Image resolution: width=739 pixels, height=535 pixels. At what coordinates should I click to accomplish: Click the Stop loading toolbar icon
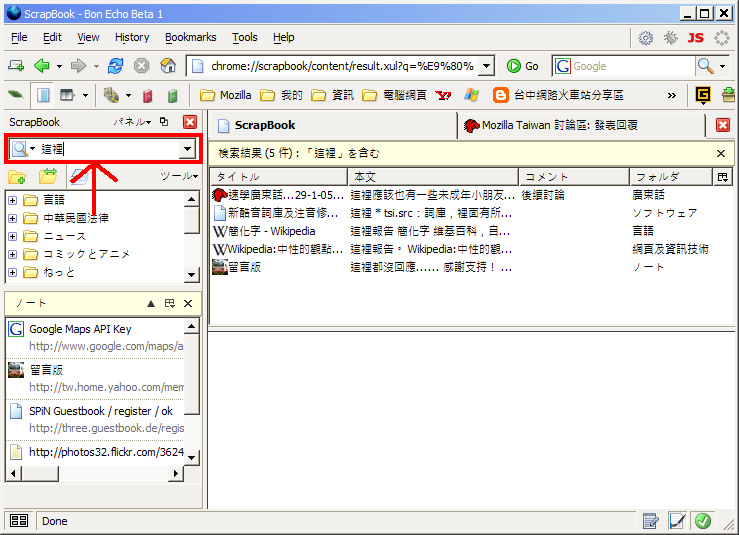click(x=142, y=66)
